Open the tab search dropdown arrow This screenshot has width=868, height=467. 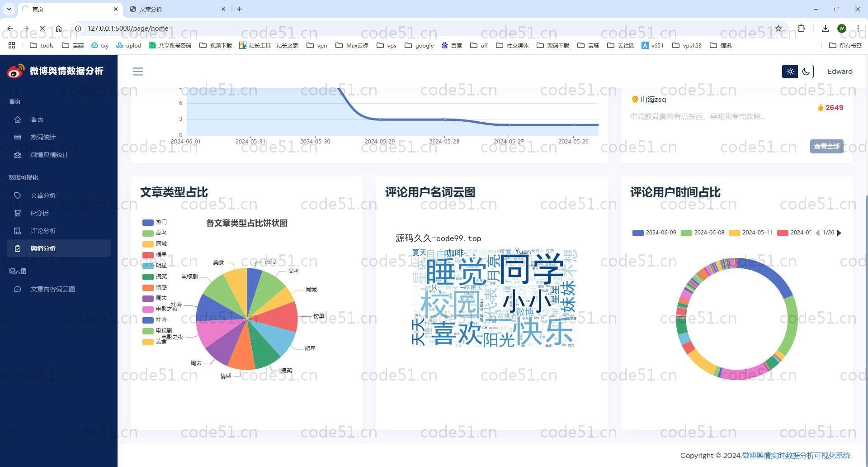9,9
